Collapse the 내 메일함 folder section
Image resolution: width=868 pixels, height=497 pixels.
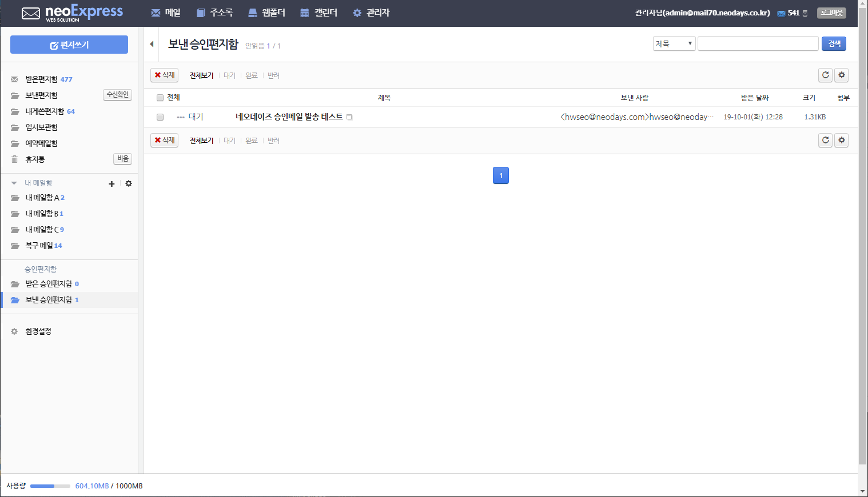pos(14,183)
